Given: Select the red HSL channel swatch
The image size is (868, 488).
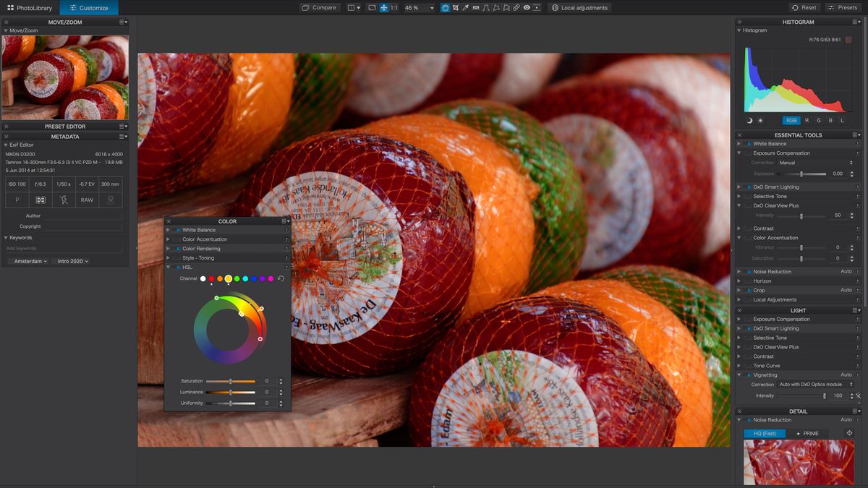Looking at the screenshot, I should tap(211, 278).
